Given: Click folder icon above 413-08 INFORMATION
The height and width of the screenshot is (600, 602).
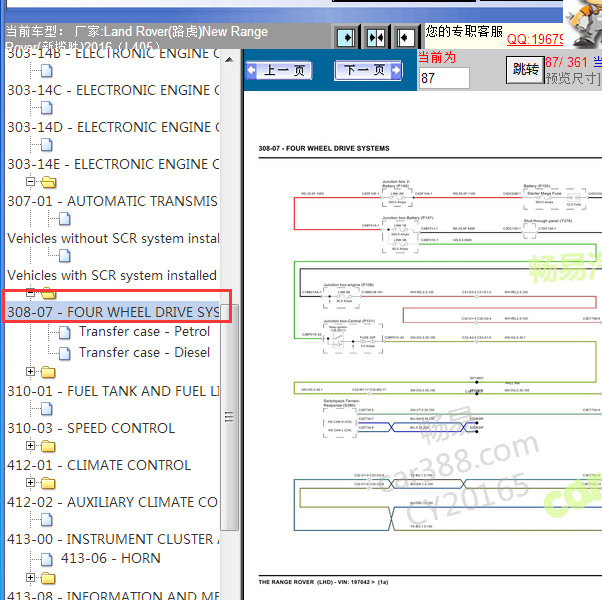Looking at the screenshot, I should 48,578.
